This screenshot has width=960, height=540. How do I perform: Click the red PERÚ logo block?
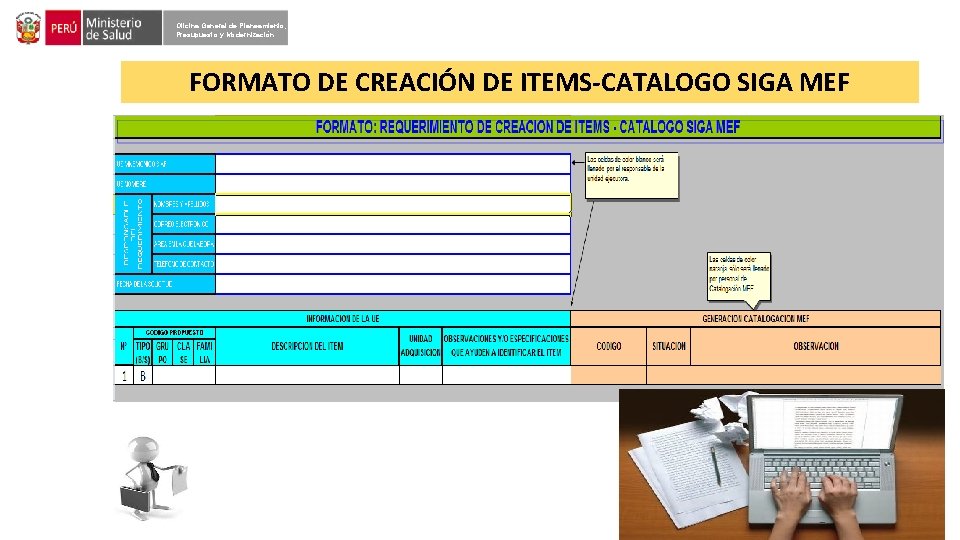coord(63,28)
